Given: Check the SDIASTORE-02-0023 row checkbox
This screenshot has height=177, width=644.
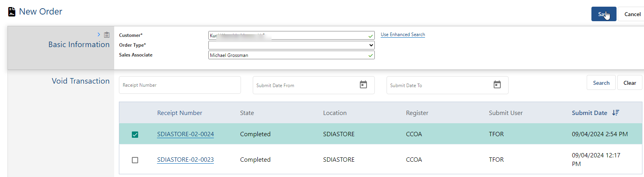Looking at the screenshot, I should pyautogui.click(x=135, y=160).
